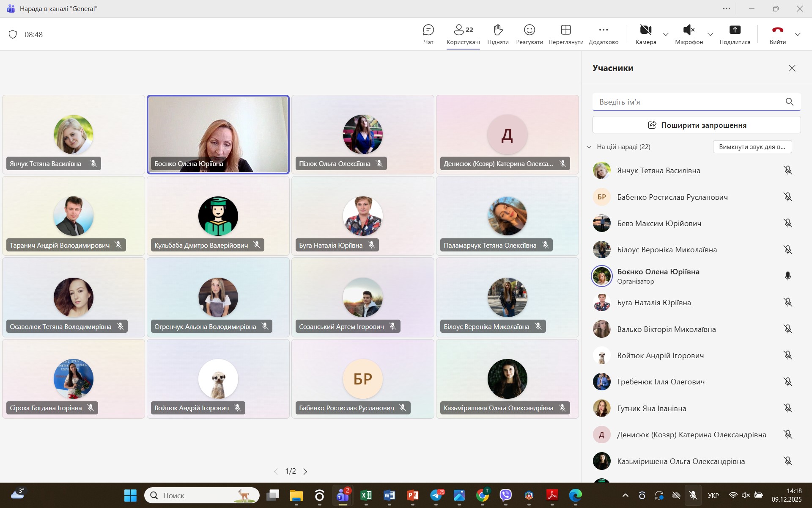This screenshot has height=508, width=812.
Task: Open Viber from the Windows taskbar
Action: [x=505, y=495]
